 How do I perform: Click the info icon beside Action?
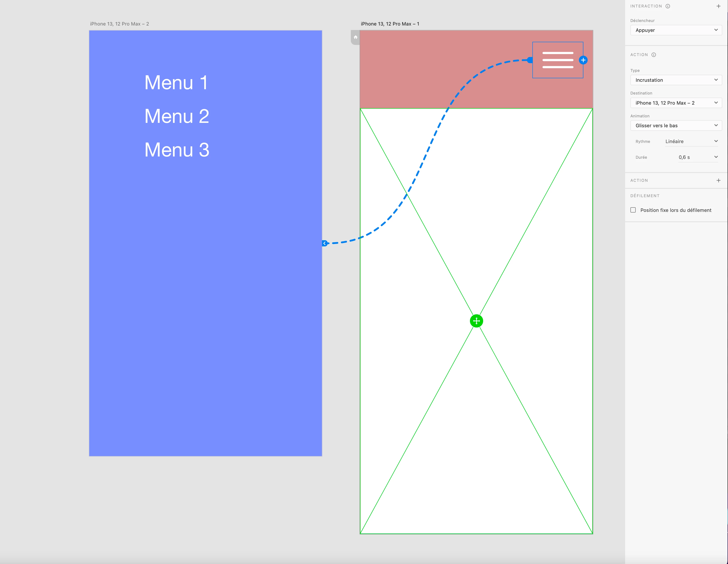click(x=654, y=55)
